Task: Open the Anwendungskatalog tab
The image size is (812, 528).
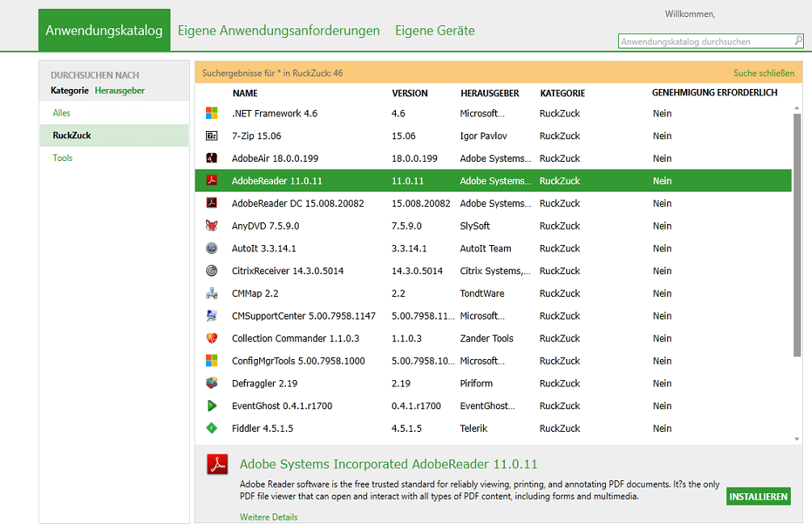Action: 104,30
